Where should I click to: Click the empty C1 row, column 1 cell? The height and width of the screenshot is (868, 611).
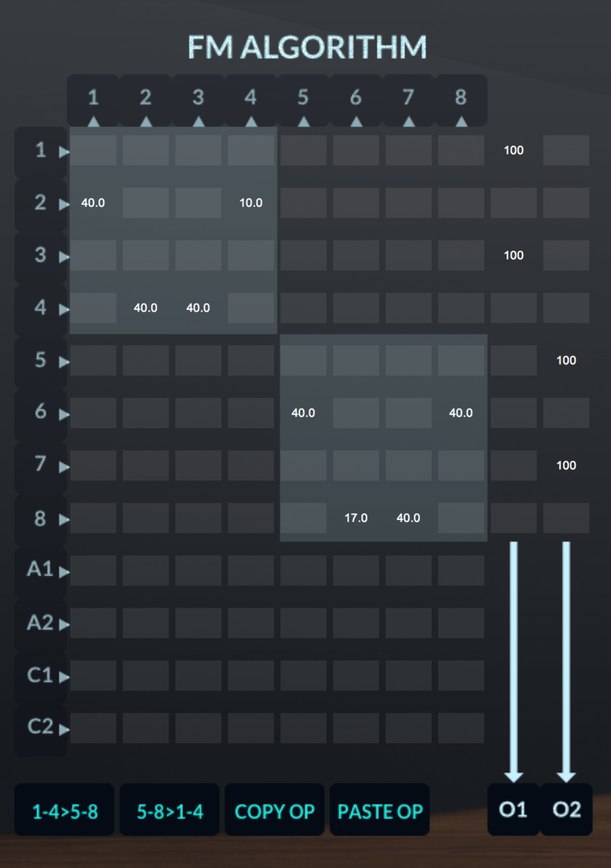pos(93,676)
